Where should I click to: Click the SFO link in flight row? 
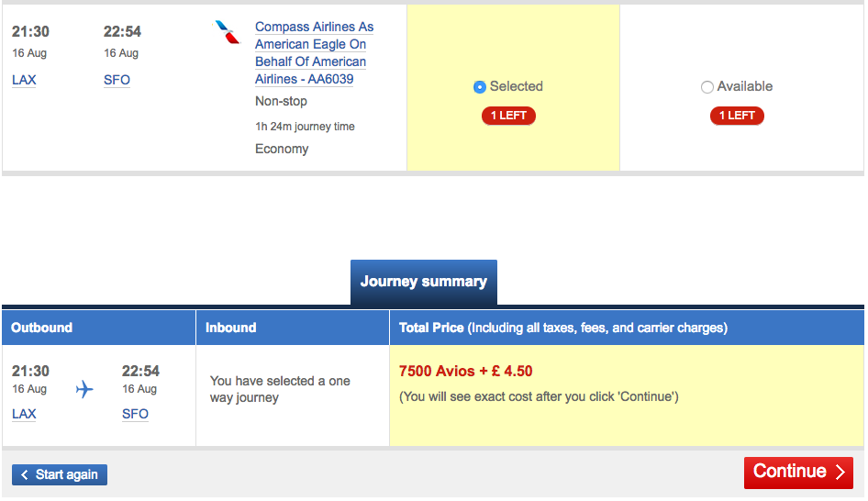[117, 80]
